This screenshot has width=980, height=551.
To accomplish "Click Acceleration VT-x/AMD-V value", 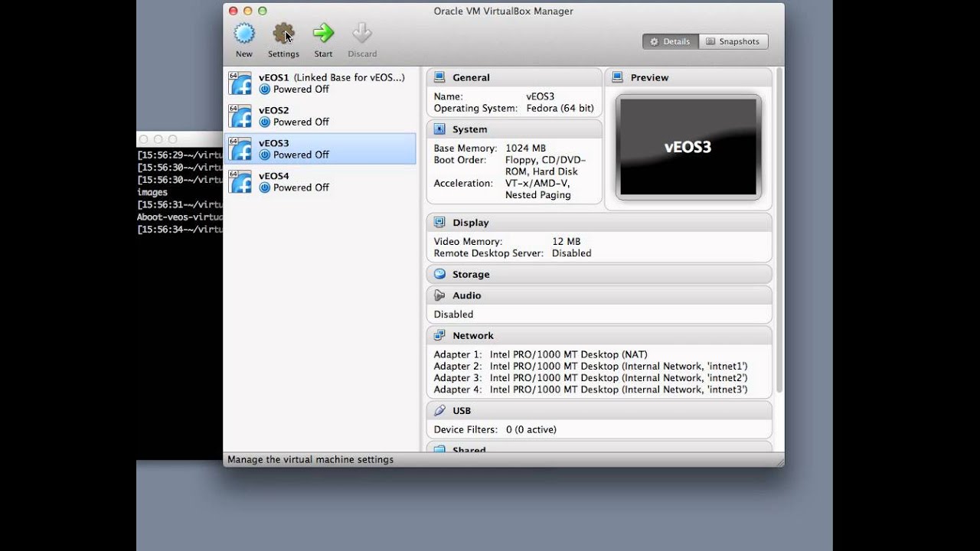I will 537,189.
